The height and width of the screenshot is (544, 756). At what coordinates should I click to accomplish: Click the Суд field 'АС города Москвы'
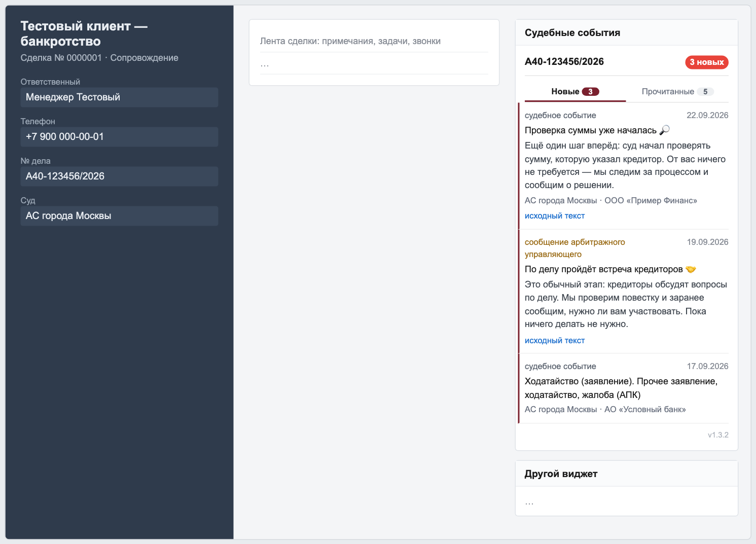click(119, 216)
